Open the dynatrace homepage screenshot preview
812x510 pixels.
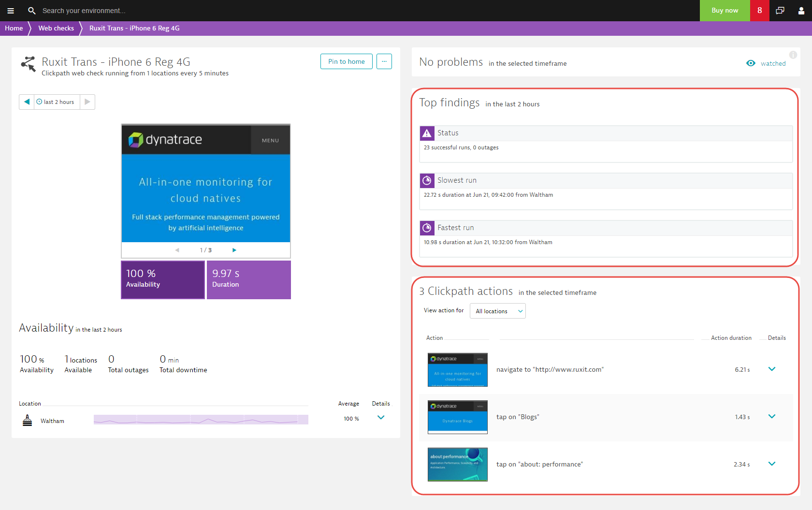coord(206,183)
